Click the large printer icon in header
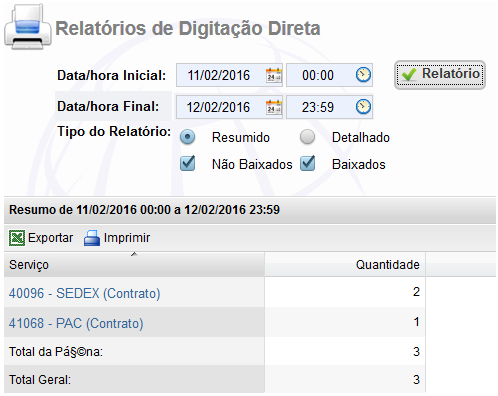 click(28, 27)
